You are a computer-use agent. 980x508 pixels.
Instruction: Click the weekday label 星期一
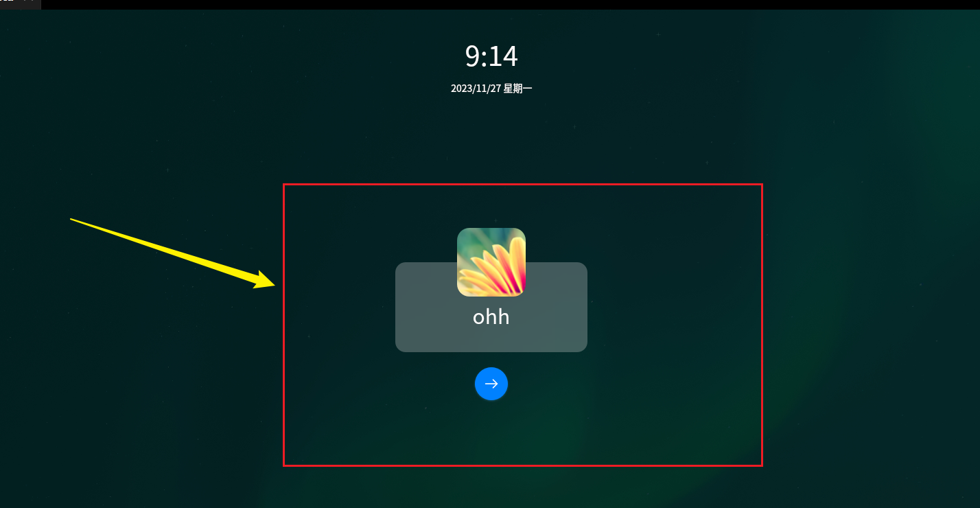pyautogui.click(x=518, y=89)
